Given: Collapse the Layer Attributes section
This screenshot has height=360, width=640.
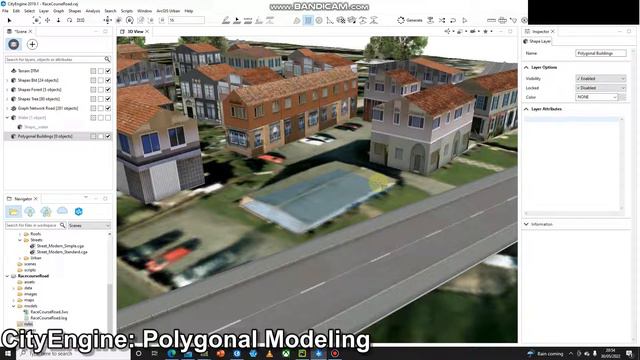Looking at the screenshot, I should (526, 109).
